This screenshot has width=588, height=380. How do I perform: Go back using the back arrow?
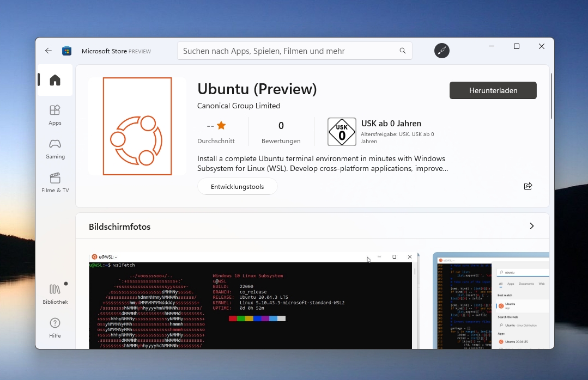49,51
